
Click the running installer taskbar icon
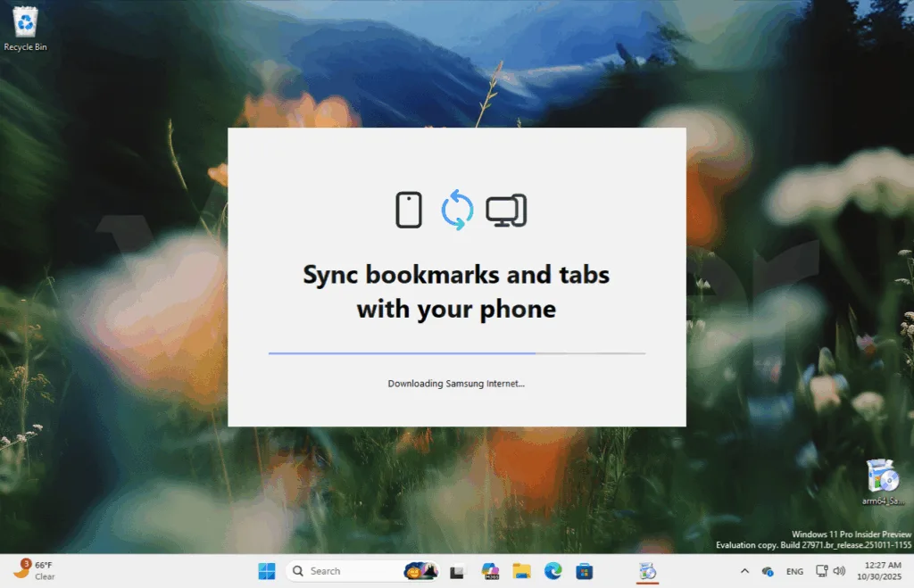648,571
